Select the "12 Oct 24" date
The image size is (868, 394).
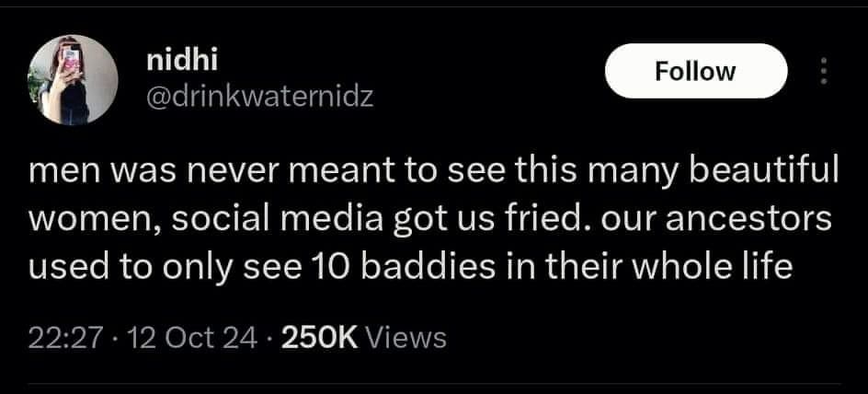tap(193, 339)
